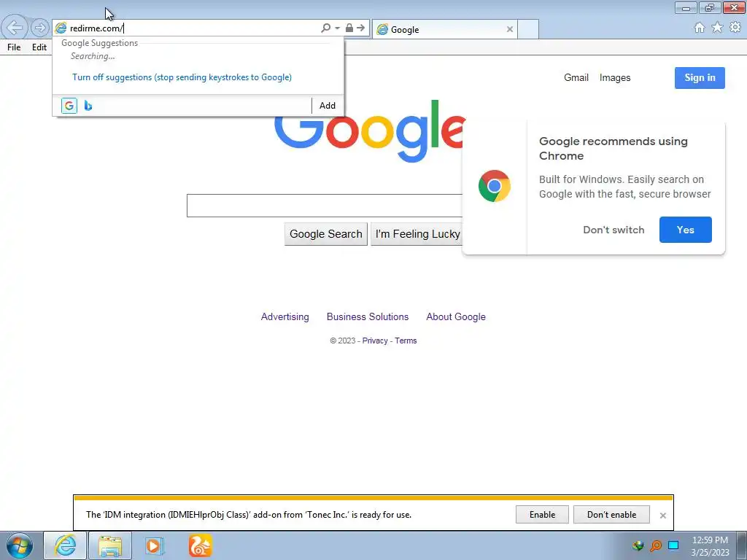Click the orange magnifier tray icon

(x=656, y=545)
